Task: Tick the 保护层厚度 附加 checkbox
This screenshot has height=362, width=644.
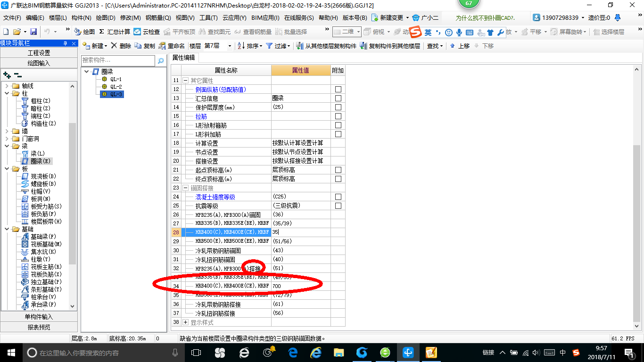Action: coord(338,107)
